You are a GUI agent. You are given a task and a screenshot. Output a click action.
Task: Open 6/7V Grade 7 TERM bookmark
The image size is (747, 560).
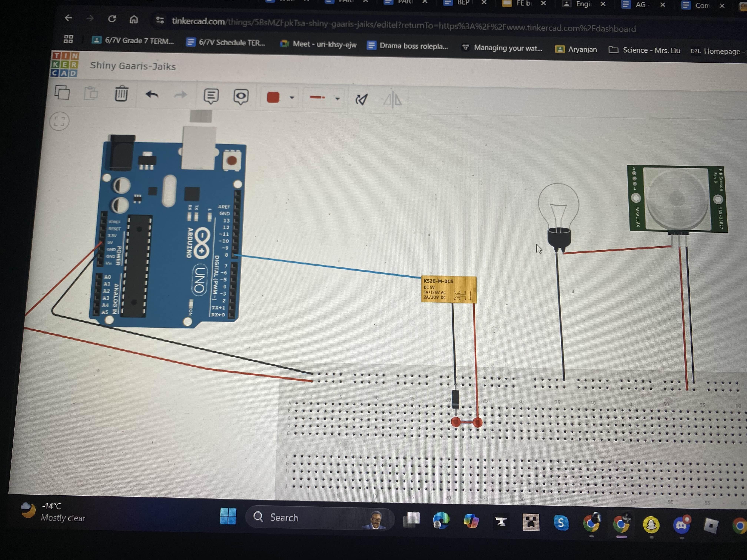point(133,41)
